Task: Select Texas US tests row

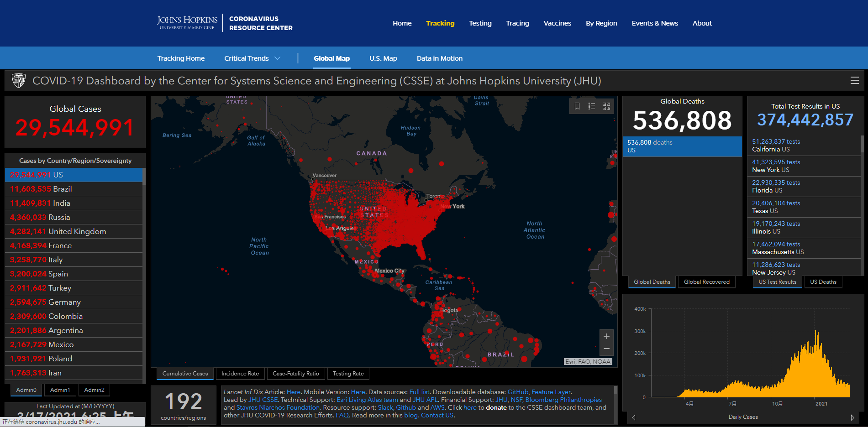Action: pos(804,207)
